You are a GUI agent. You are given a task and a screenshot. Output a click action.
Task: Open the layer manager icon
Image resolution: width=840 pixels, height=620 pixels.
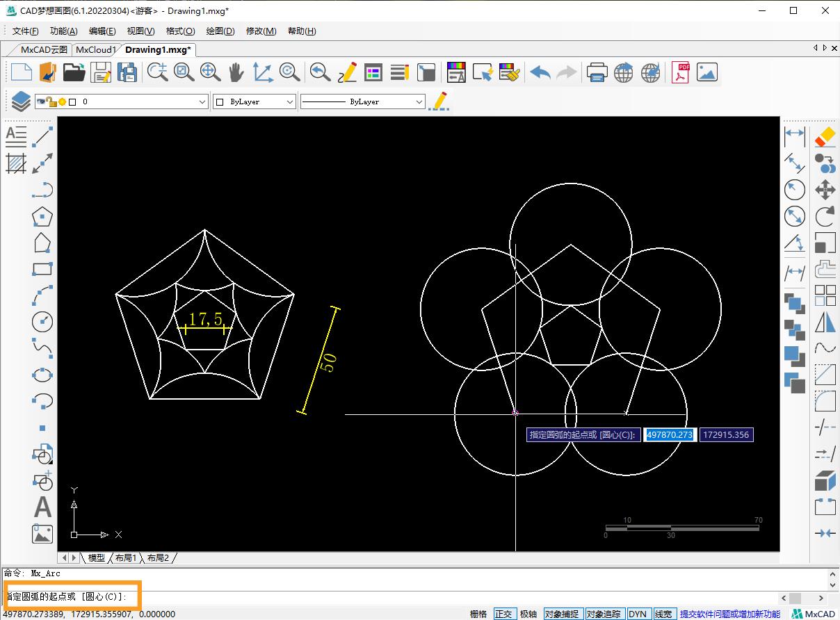21,101
